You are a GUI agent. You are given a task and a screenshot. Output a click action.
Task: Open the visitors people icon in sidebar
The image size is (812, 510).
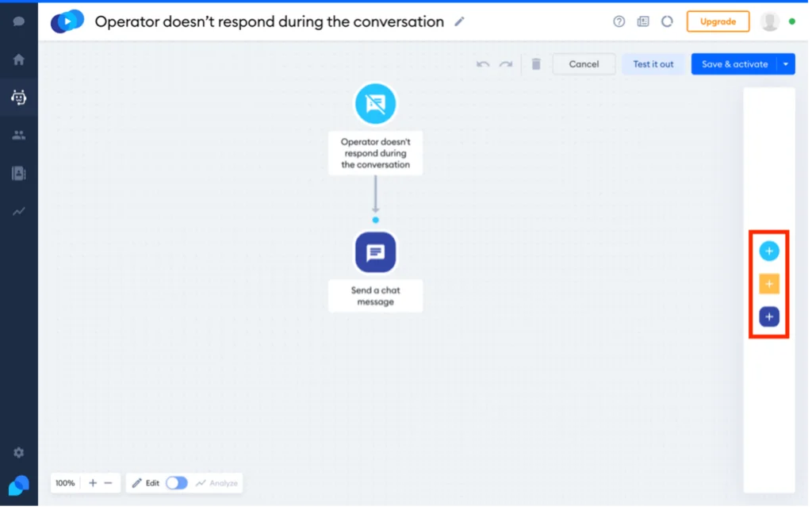click(x=19, y=135)
